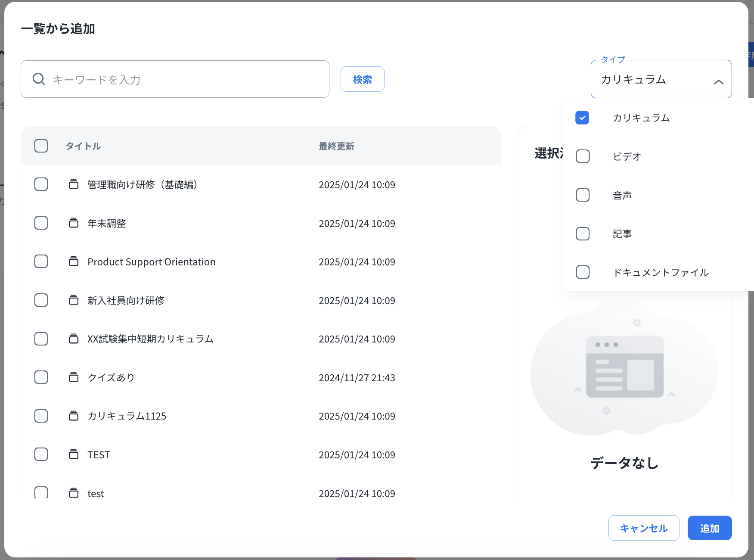Screen dimensions: 754x560
Task: Select ドキュメントファイル in the type list
Action: (x=583, y=272)
